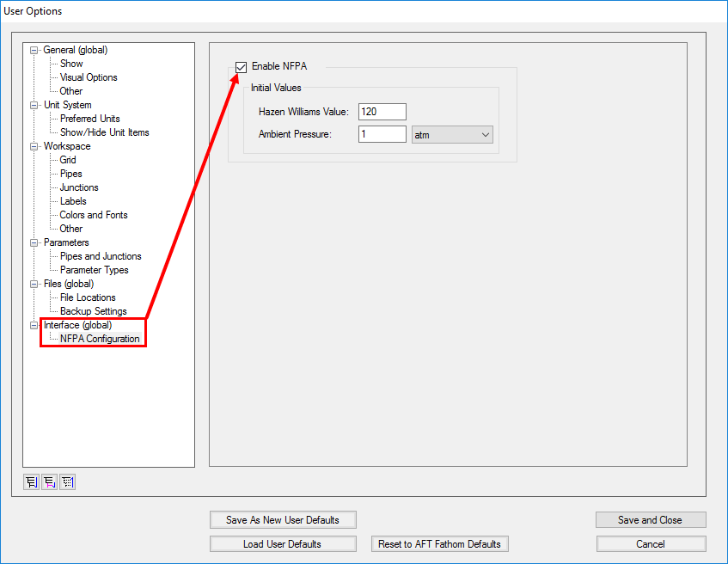The width and height of the screenshot is (728, 564).
Task: Click Save As New User Defaults
Action: [x=282, y=520]
